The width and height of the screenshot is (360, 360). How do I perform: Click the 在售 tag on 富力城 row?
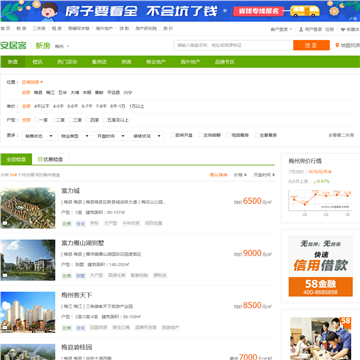tap(67, 223)
